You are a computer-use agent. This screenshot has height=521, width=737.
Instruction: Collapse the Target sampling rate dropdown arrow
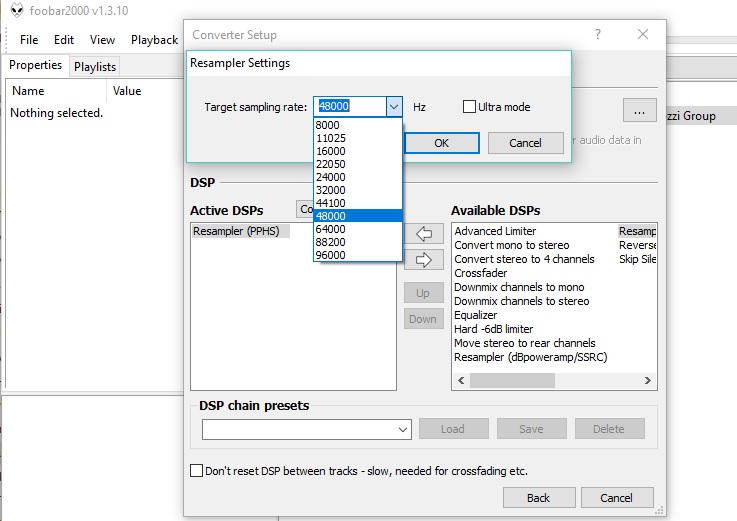[x=394, y=107]
